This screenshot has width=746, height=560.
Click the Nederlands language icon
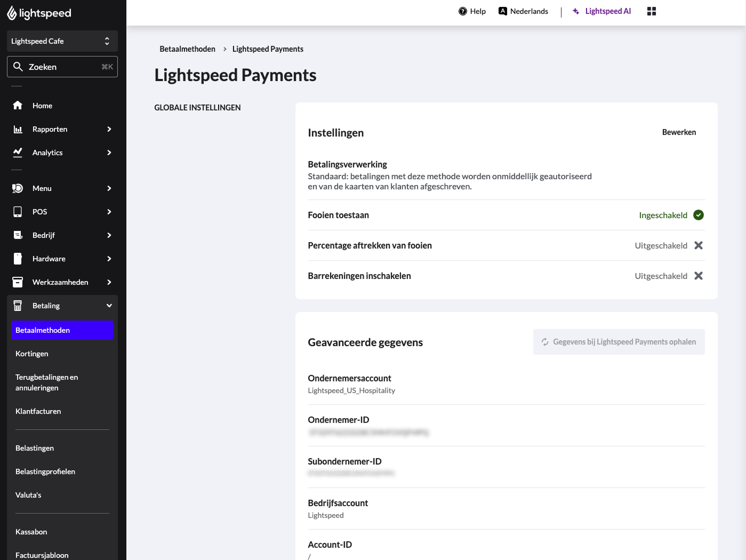[503, 11]
